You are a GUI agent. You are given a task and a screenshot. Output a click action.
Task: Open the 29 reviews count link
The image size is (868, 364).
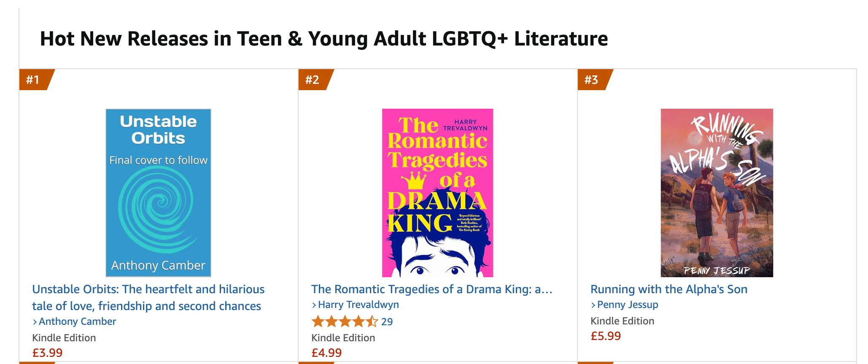(387, 322)
